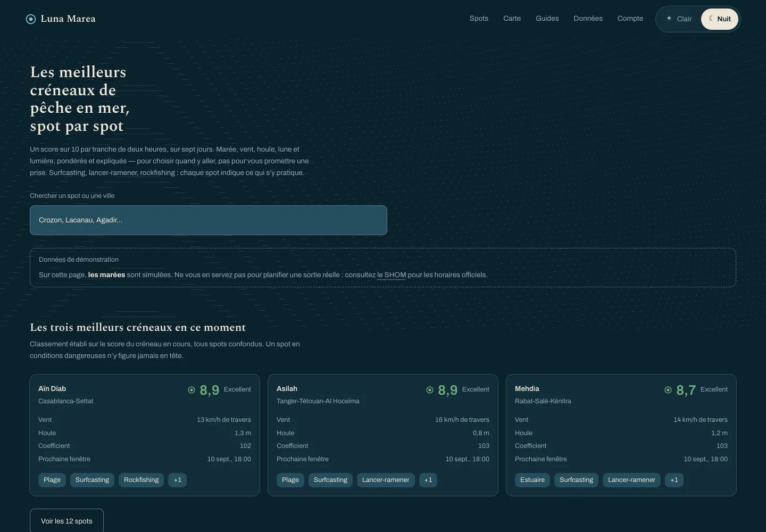Open the Données navigation item
766x532 pixels.
pyautogui.click(x=588, y=19)
